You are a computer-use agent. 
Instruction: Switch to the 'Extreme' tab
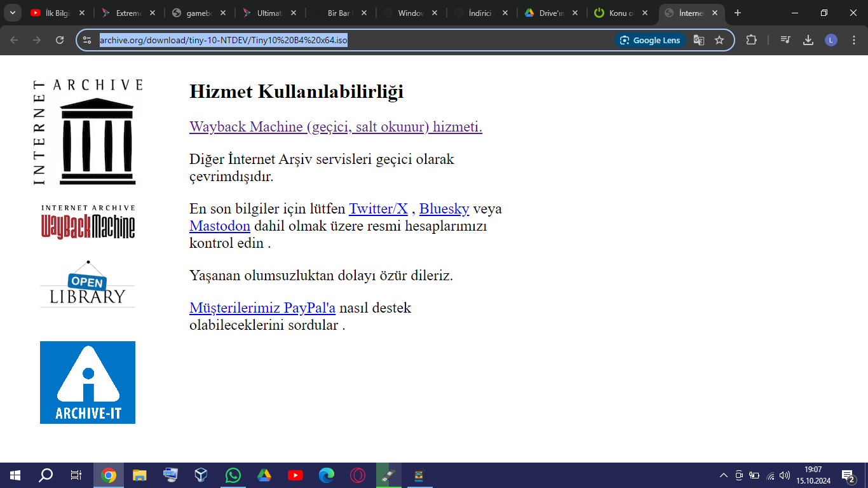[x=128, y=13]
